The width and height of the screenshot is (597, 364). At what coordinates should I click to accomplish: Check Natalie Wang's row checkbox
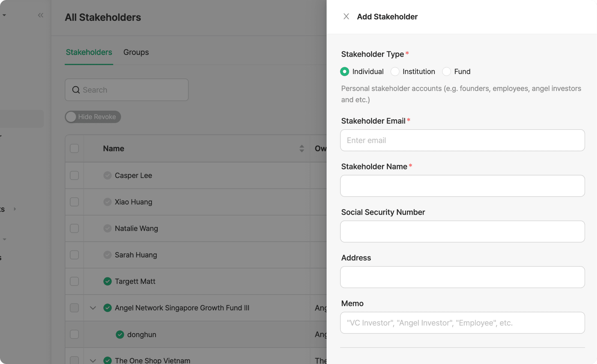click(74, 228)
